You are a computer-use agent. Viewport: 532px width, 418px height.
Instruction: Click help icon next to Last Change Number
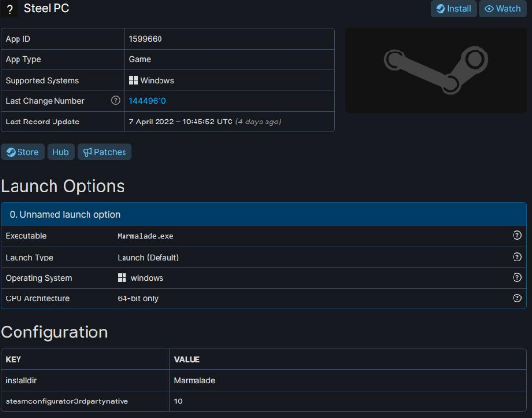116,101
